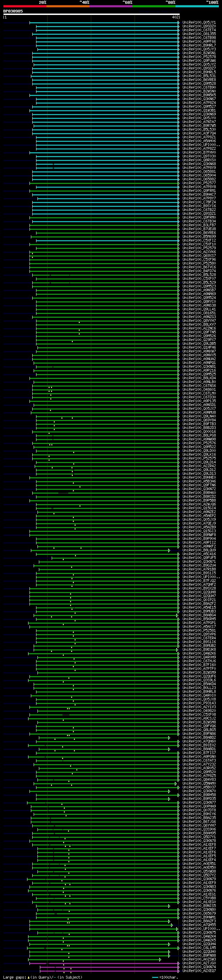The image size is (222, 980).
Task: Select the UniRef100_Q2QUH8 label
Action: pos(199,592)
